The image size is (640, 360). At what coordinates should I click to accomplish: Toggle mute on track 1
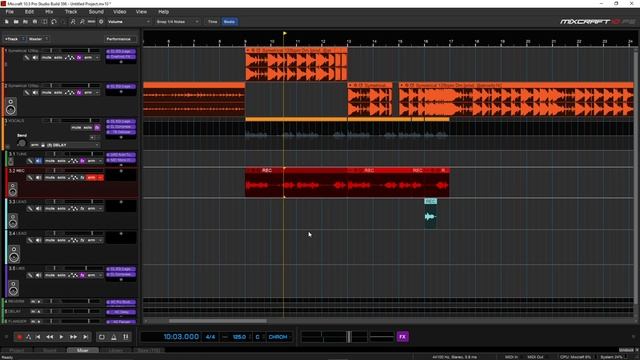[x=47, y=58]
